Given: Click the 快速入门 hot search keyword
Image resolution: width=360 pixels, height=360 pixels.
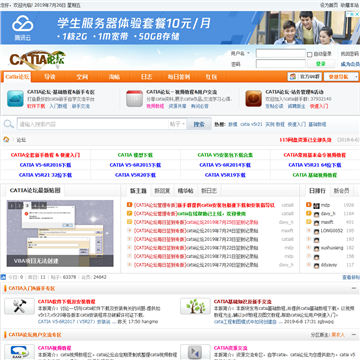Looking at the screenshot, I should pyautogui.click(x=297, y=124).
